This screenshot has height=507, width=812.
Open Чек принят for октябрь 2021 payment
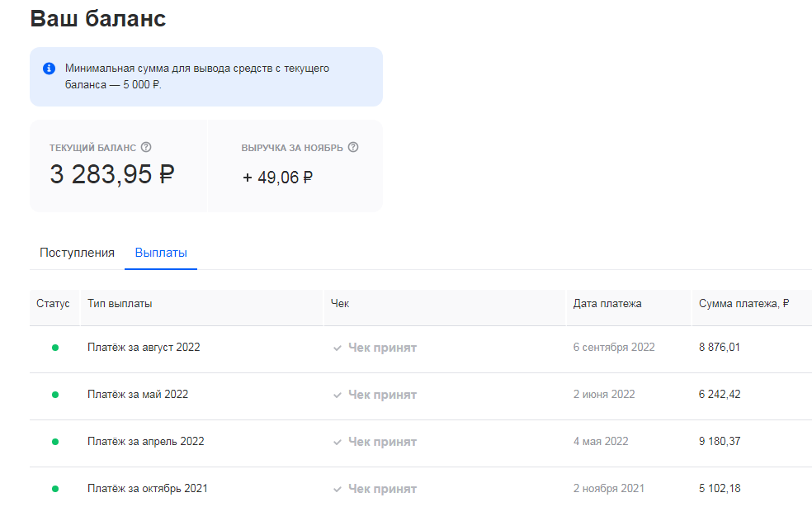pyautogui.click(x=382, y=489)
